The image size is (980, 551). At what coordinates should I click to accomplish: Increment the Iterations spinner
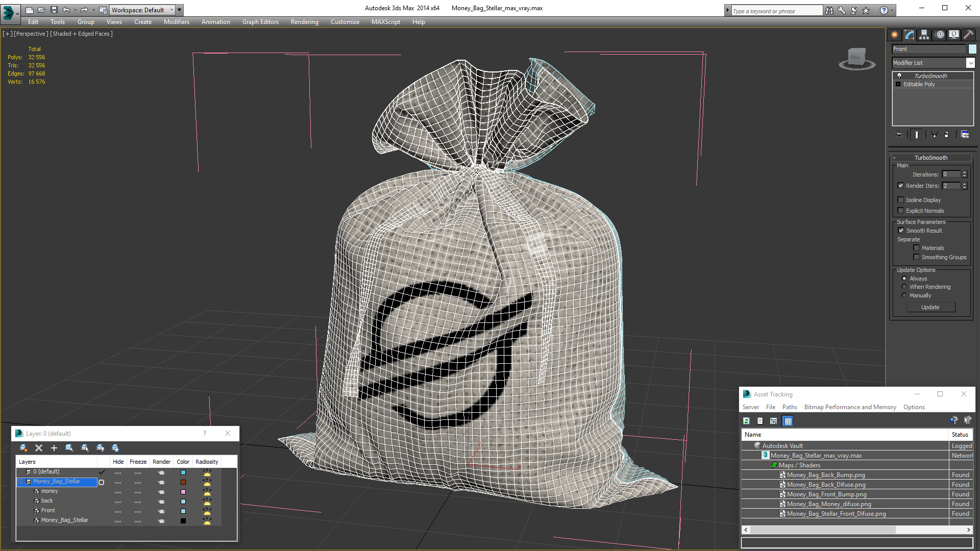965,172
